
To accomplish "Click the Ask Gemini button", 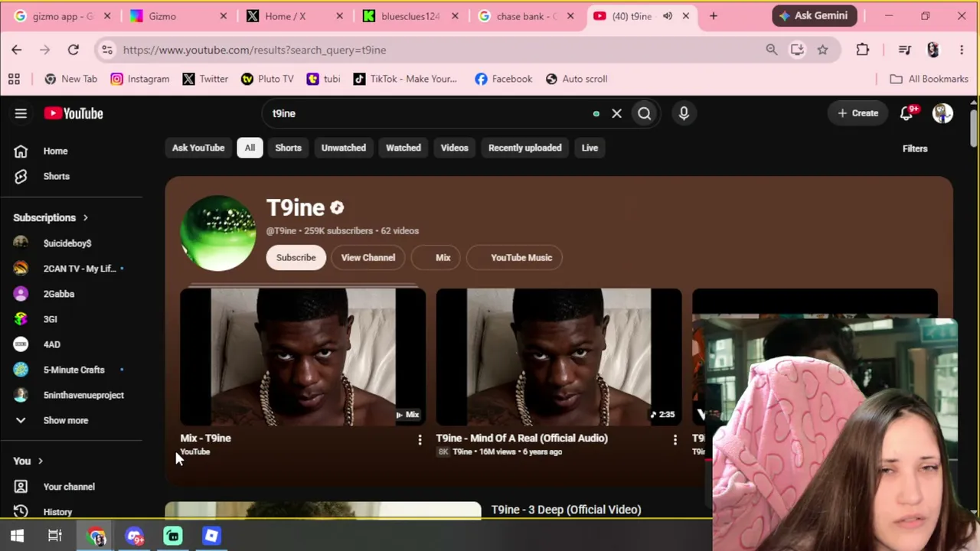I will coord(815,15).
